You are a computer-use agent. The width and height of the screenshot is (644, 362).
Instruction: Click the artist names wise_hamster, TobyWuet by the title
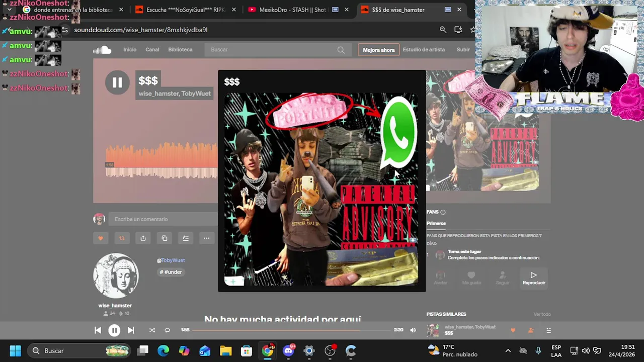[x=175, y=94]
